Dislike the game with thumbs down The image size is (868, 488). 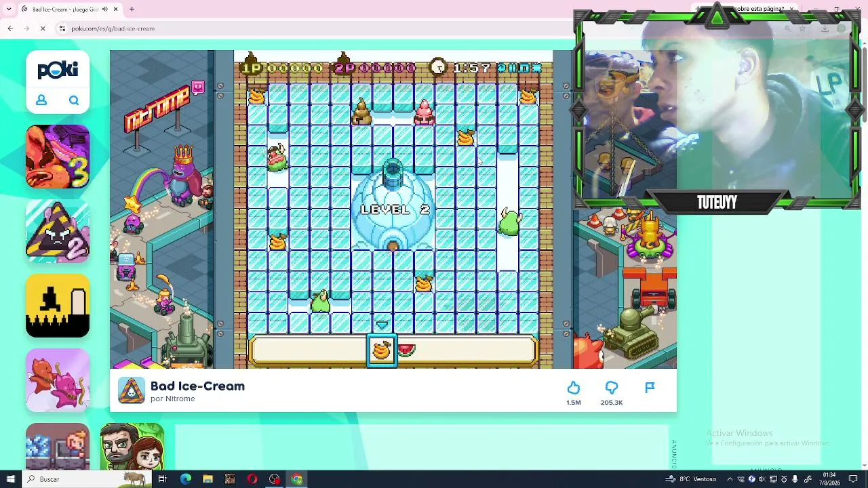[x=612, y=388]
